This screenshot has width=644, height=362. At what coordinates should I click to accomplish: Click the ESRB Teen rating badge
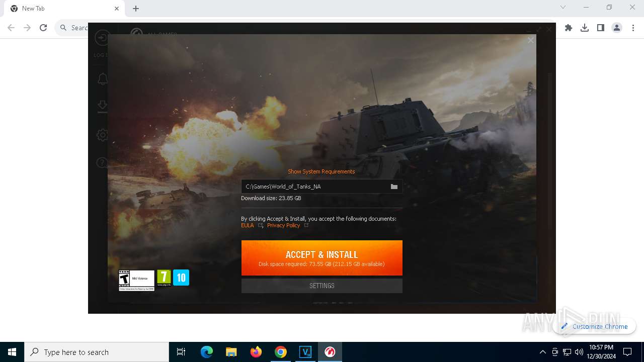point(136,281)
